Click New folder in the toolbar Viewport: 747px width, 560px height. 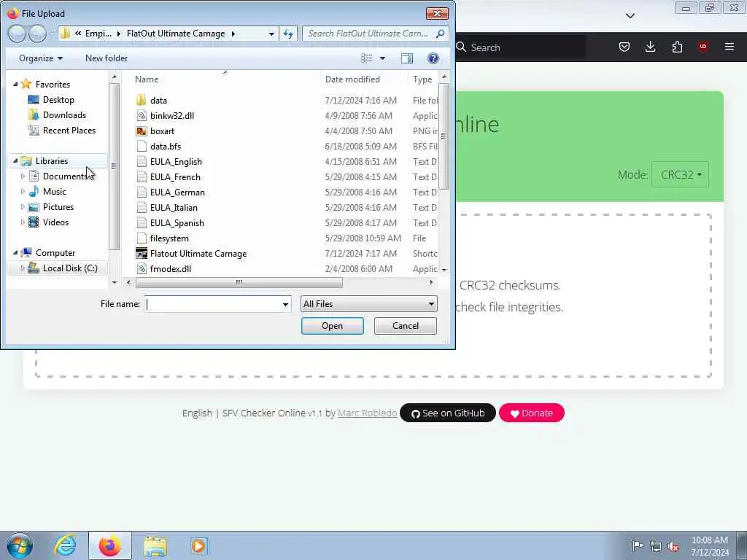tap(107, 58)
